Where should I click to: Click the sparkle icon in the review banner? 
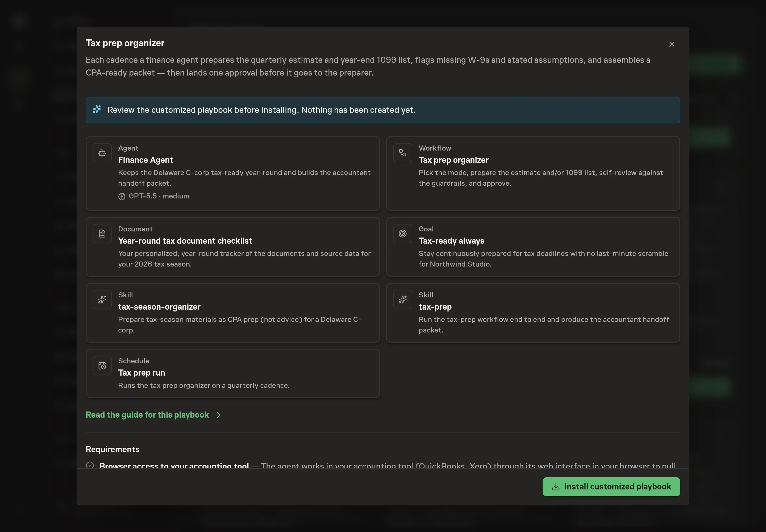[x=97, y=109]
